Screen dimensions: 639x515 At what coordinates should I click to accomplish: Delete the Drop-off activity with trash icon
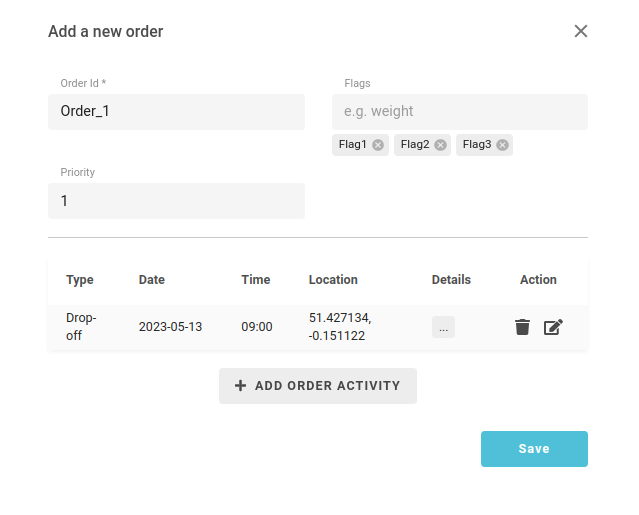(522, 327)
